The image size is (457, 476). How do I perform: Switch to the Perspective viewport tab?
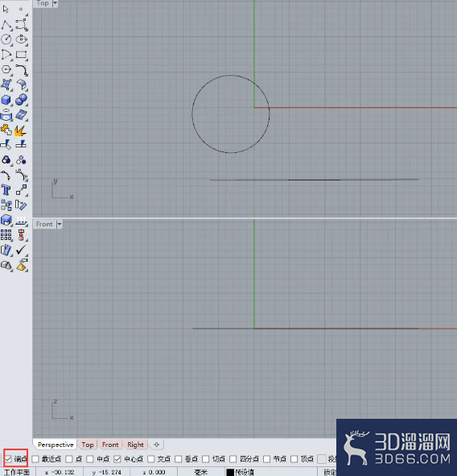[x=56, y=445]
